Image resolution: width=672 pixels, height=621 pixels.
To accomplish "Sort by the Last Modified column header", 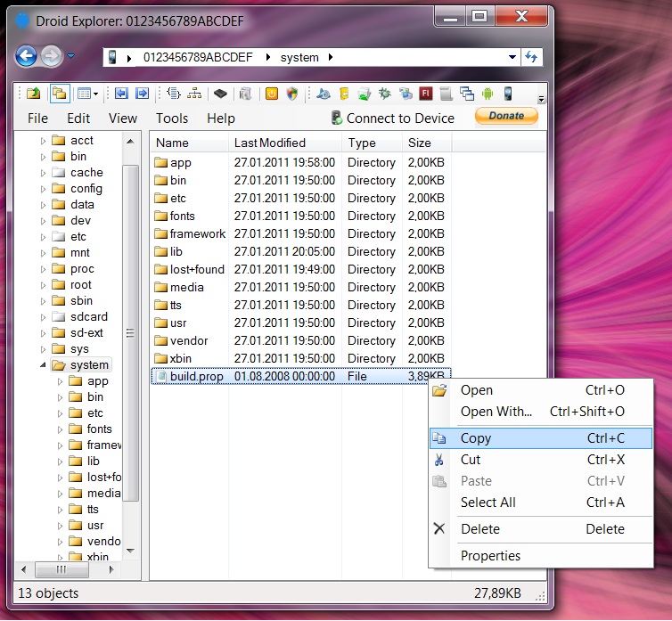I will 285,143.
